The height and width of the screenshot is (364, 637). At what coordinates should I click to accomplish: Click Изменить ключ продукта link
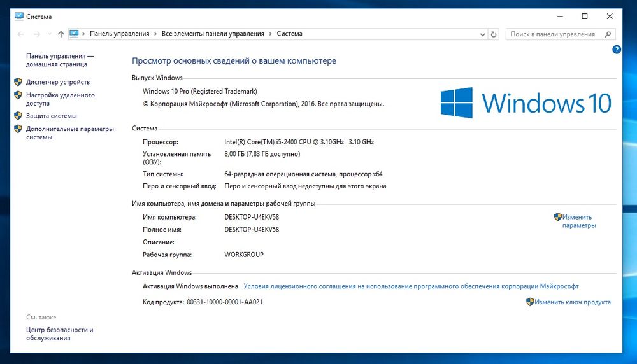(x=573, y=302)
